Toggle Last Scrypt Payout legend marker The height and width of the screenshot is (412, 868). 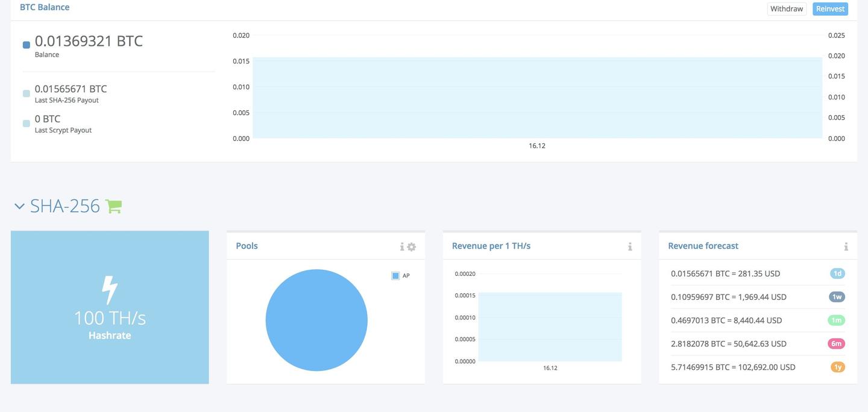click(27, 123)
